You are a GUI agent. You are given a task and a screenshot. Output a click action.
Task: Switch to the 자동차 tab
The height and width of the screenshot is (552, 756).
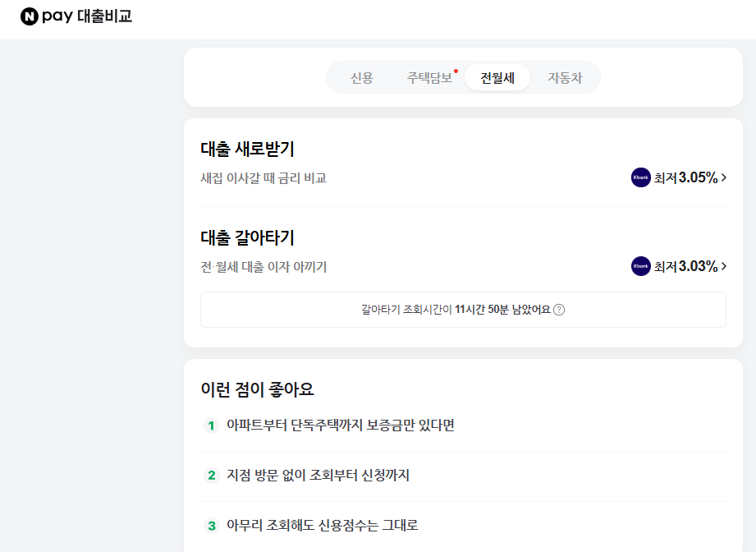coord(565,78)
